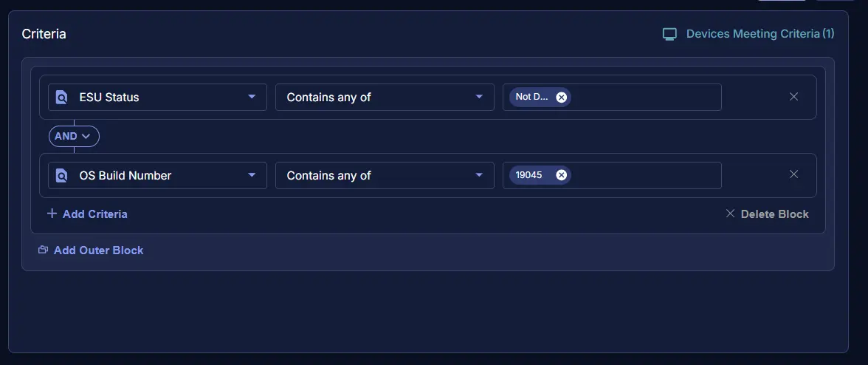Click the plus icon for Add Criteria
The width and height of the screenshot is (868, 365).
[52, 214]
